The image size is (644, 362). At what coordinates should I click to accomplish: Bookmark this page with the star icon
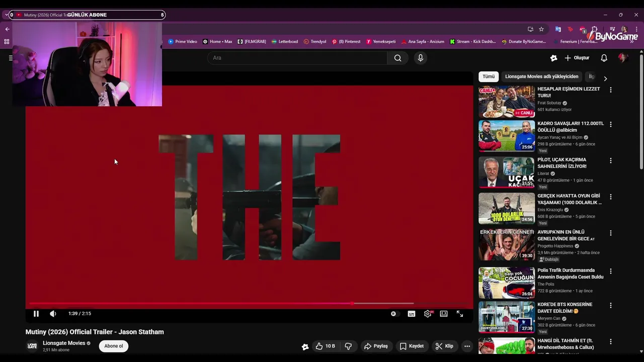[x=541, y=29]
